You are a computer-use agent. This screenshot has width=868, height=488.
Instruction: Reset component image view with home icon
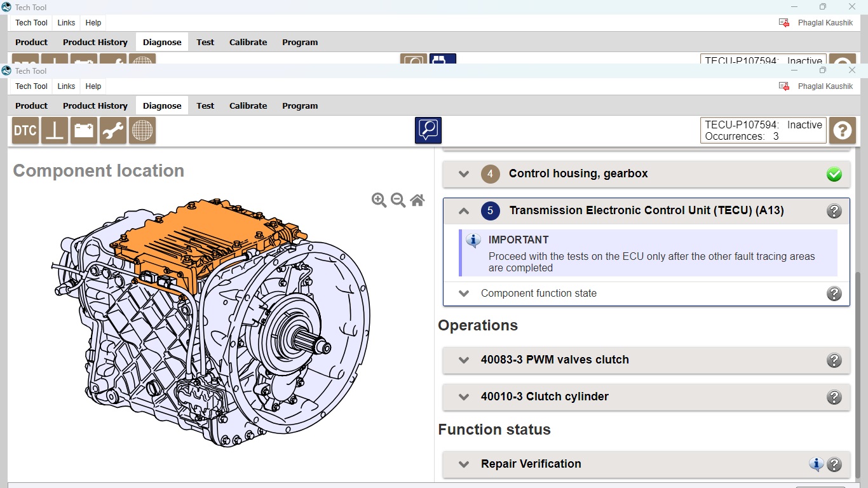(x=417, y=200)
